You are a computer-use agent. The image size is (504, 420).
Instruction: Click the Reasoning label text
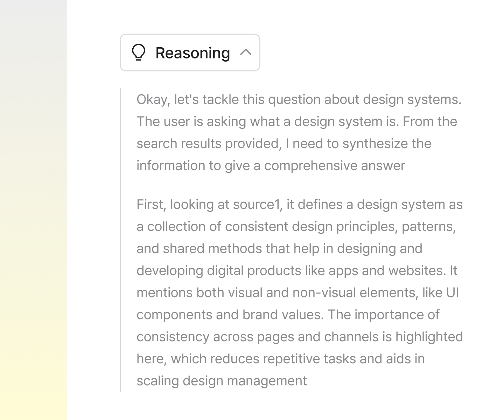[192, 53]
